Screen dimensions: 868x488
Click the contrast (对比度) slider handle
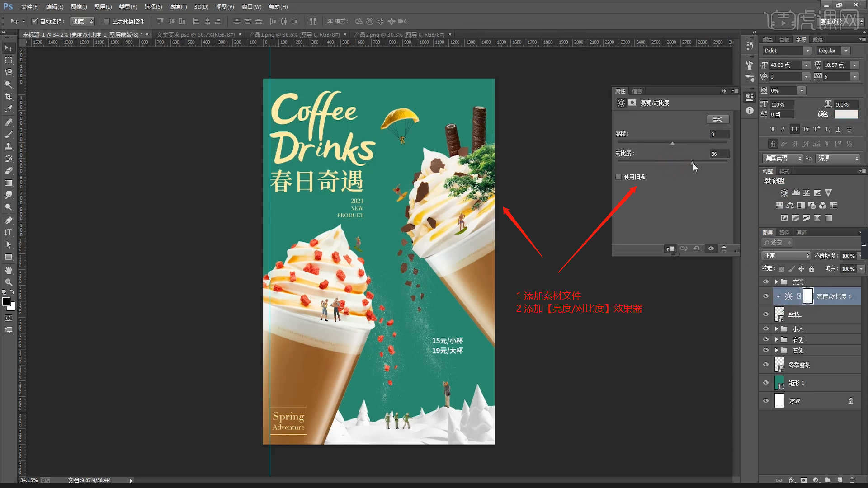(x=692, y=163)
